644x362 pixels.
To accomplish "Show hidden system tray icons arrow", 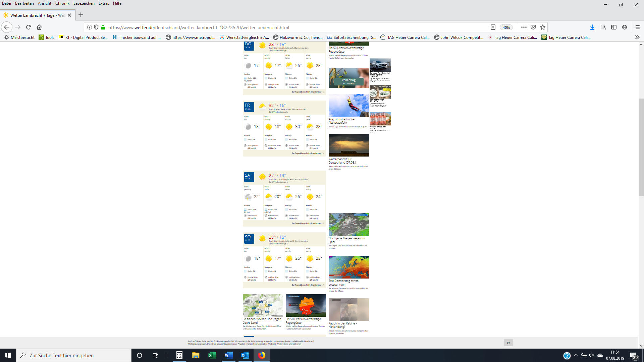I will (576, 355).
